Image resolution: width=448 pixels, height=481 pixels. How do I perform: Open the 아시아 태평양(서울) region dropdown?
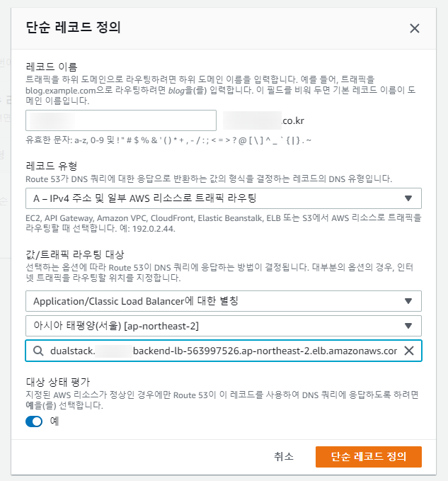[223, 326]
